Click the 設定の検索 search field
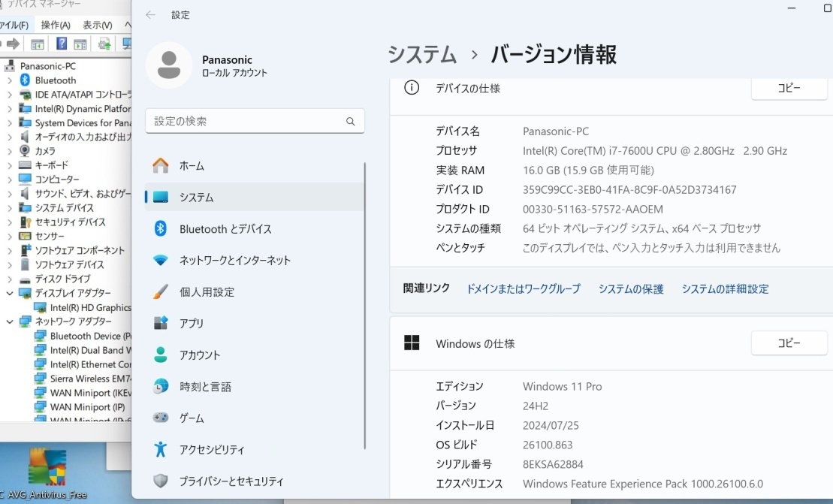The width and height of the screenshot is (833, 504). coord(255,121)
